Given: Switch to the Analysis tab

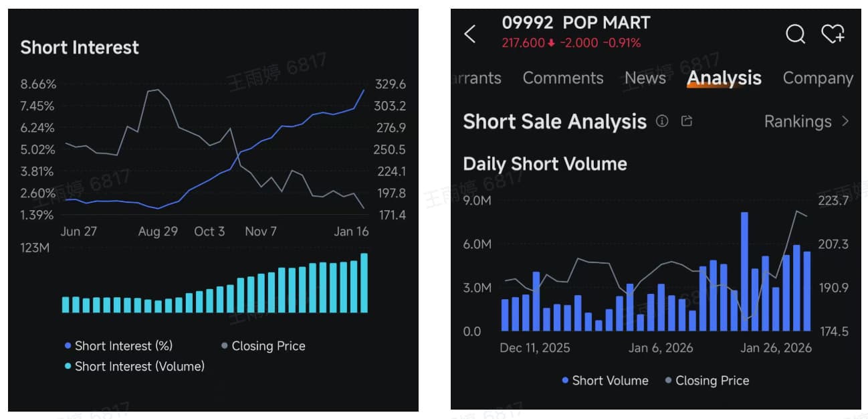Looking at the screenshot, I should coord(724,78).
